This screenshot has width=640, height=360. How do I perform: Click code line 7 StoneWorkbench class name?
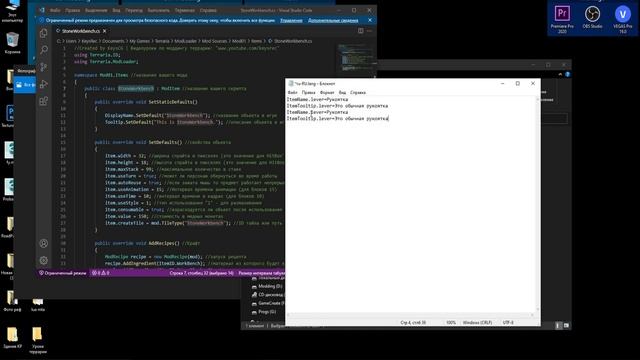pyautogui.click(x=136, y=89)
